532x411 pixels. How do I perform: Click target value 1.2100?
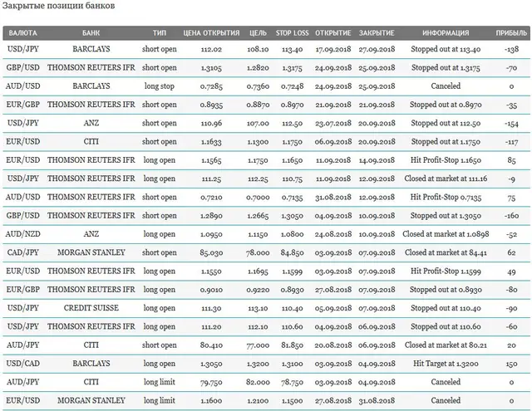(258, 401)
